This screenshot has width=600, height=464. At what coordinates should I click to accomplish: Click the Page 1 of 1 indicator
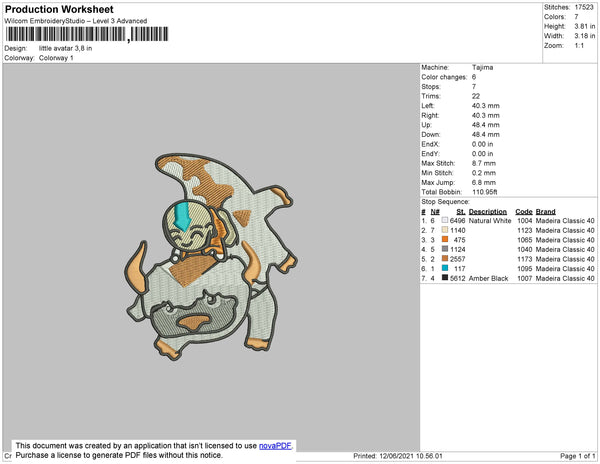tap(577, 456)
